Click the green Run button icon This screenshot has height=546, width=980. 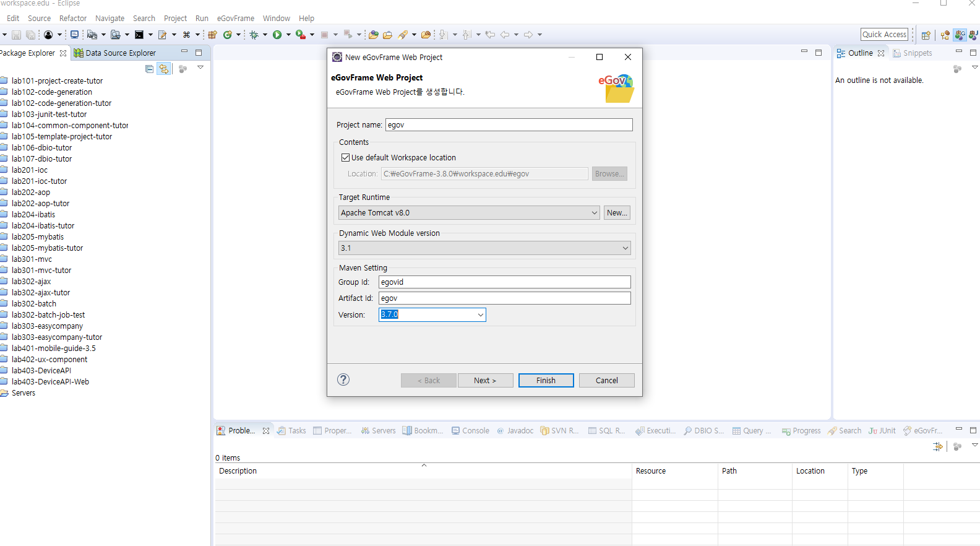(277, 35)
